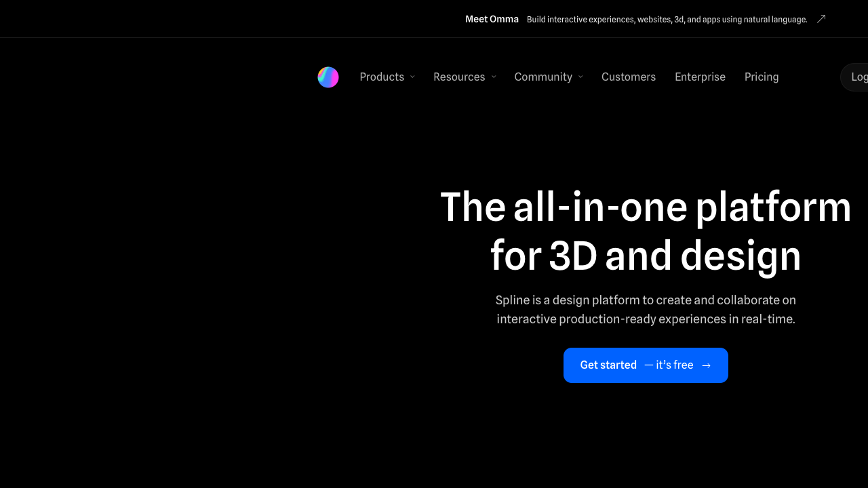Click the heading line 'for 3D and design'
The image size is (868, 488).
(x=646, y=256)
